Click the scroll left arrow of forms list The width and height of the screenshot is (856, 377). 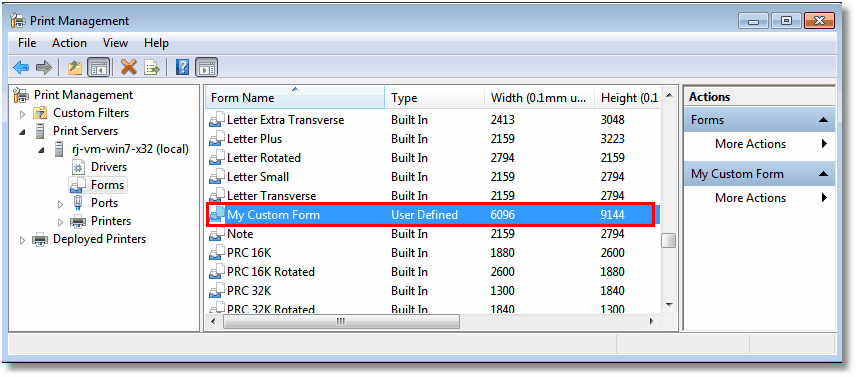click(x=213, y=321)
